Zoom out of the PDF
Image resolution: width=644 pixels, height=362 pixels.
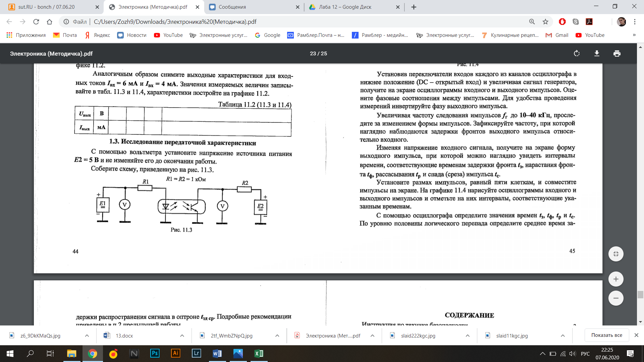[x=616, y=298]
